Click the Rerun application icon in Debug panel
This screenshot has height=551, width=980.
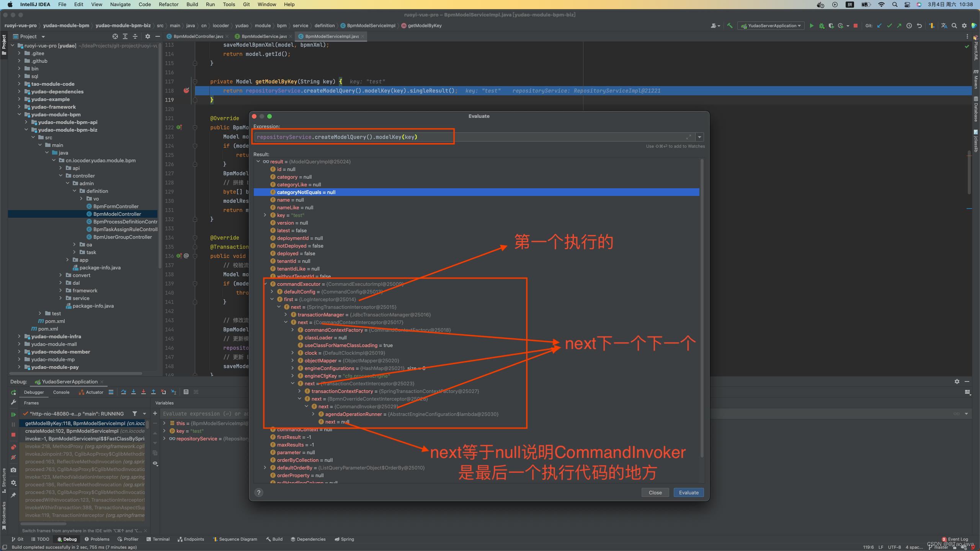13,393
